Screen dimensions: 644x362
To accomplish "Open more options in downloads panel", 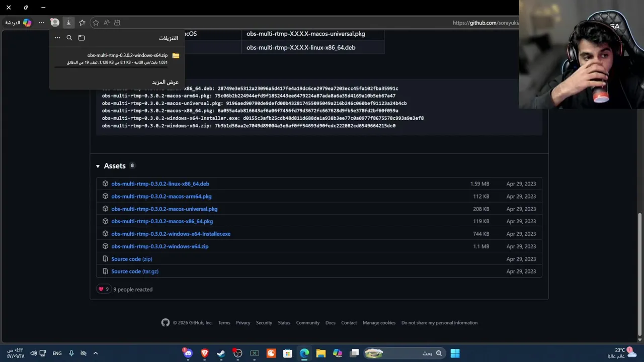I will 57,38.
